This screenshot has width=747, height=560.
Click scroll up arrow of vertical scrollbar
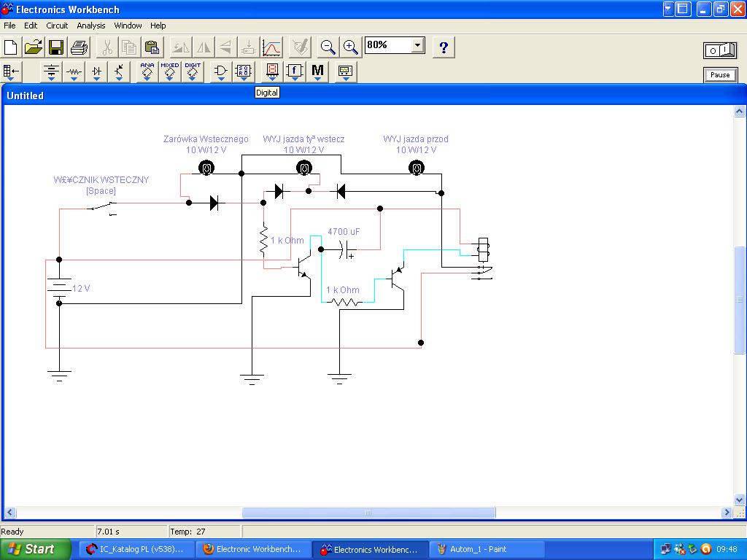coord(740,112)
